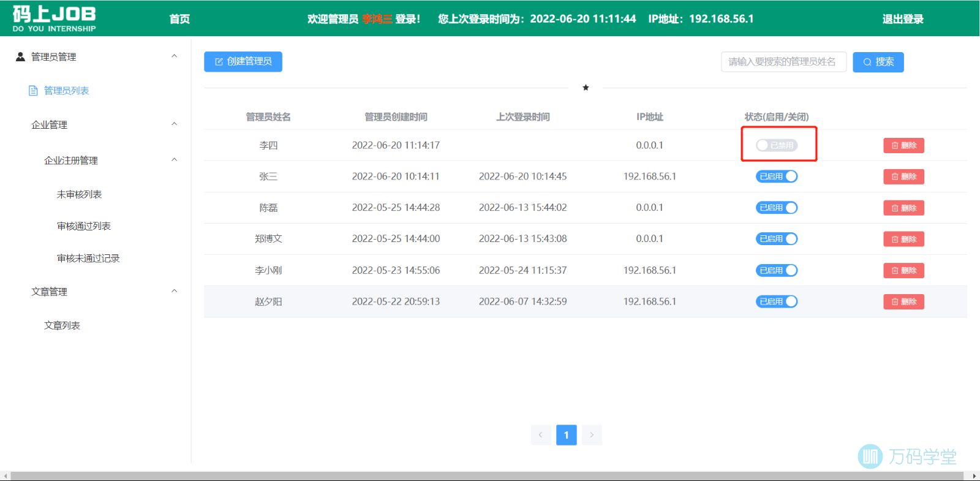
Task: Click creation time 2022-06-20 11:14:17
Action: pos(396,145)
